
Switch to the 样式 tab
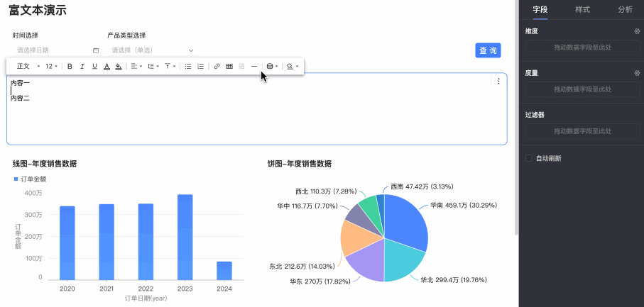click(583, 10)
